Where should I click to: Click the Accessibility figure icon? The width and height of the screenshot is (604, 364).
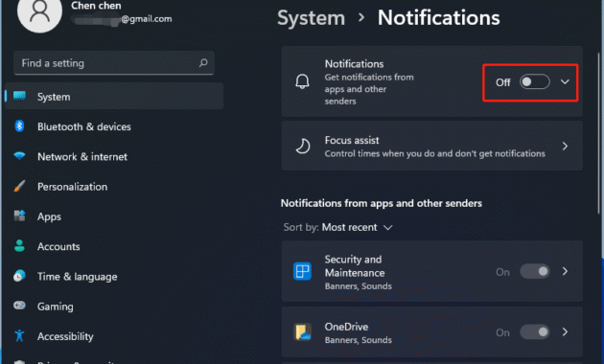[19, 336]
